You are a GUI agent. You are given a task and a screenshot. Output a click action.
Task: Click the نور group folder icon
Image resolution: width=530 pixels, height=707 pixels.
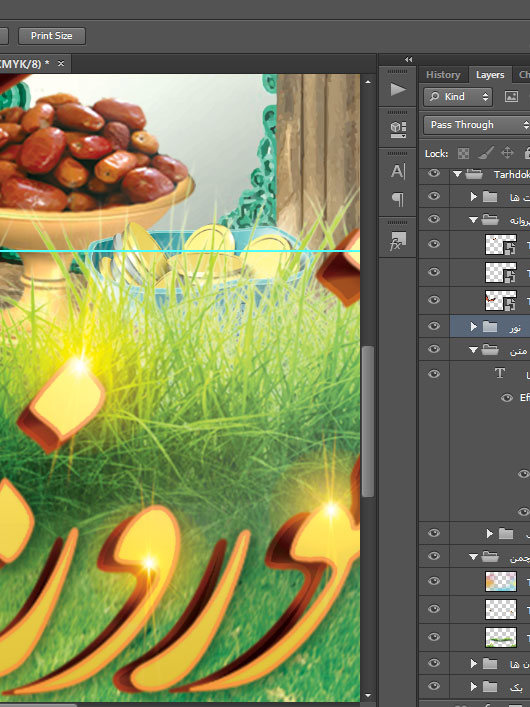490,326
